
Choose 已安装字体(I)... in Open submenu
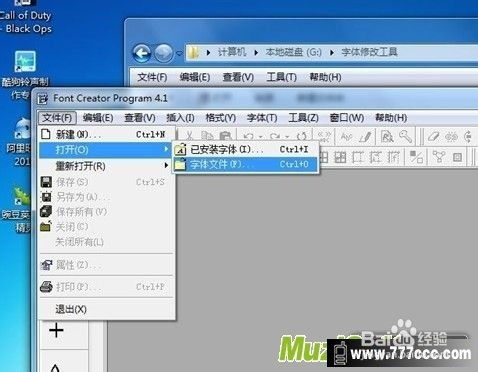point(245,149)
